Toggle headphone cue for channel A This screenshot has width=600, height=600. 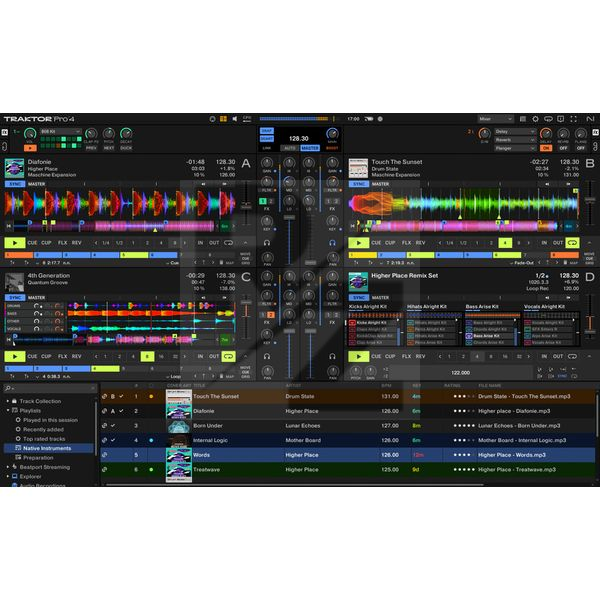click(x=267, y=243)
